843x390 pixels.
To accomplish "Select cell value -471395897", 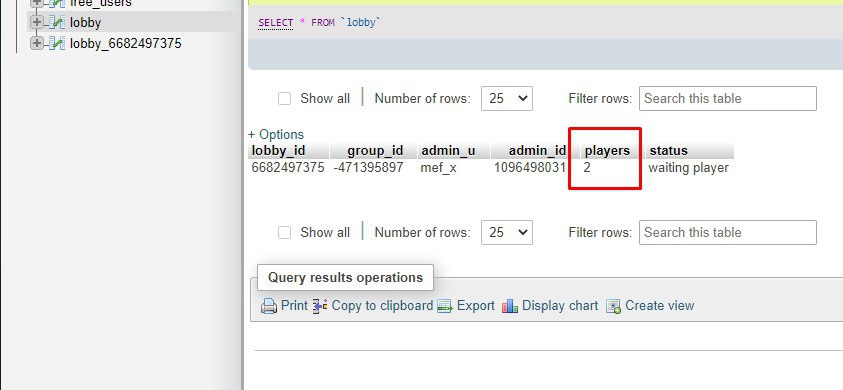I will [x=368, y=168].
